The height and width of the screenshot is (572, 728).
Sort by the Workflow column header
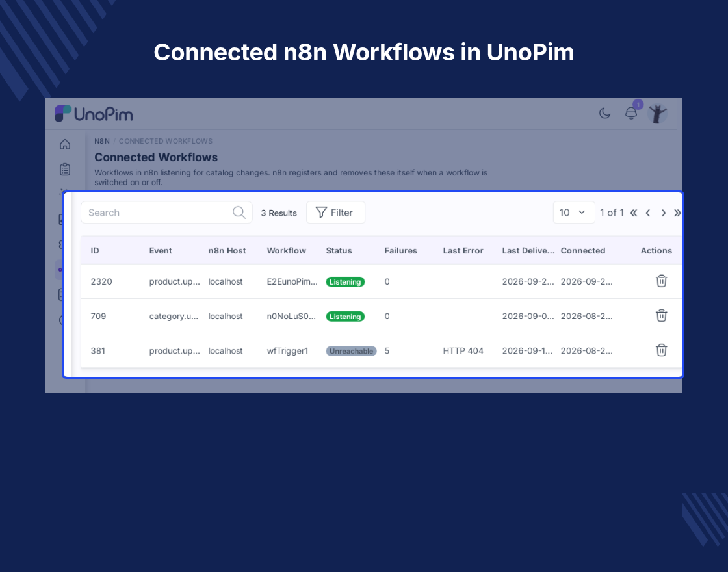click(x=287, y=251)
